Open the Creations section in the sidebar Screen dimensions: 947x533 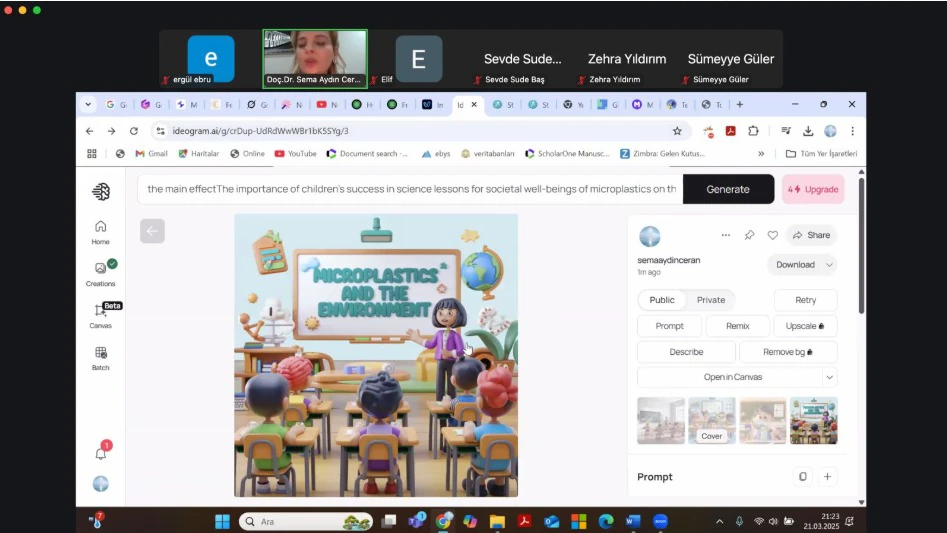(100, 273)
